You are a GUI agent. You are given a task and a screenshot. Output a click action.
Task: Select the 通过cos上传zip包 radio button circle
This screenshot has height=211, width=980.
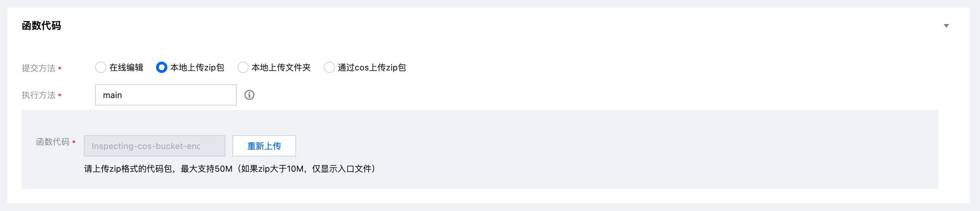329,67
